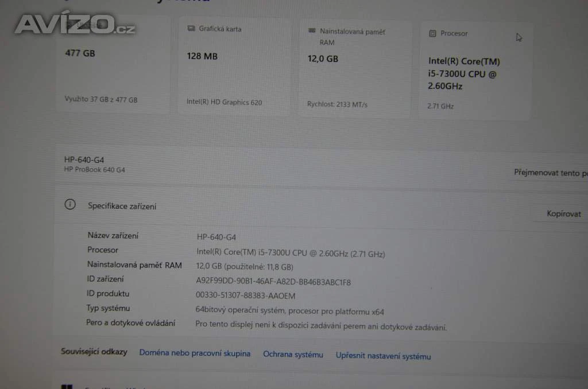The height and width of the screenshot is (389, 588).
Task: Click the info icon next to Specifikace zařízení
Action: tap(70, 204)
